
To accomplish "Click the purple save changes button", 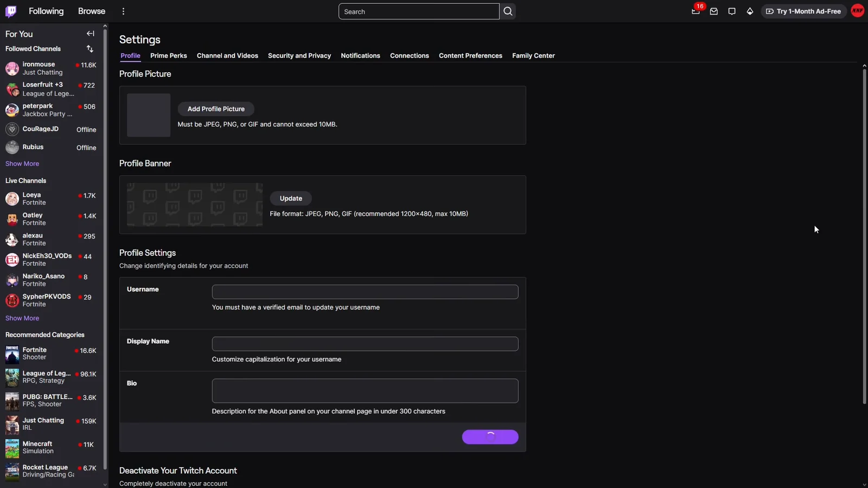I will point(490,437).
